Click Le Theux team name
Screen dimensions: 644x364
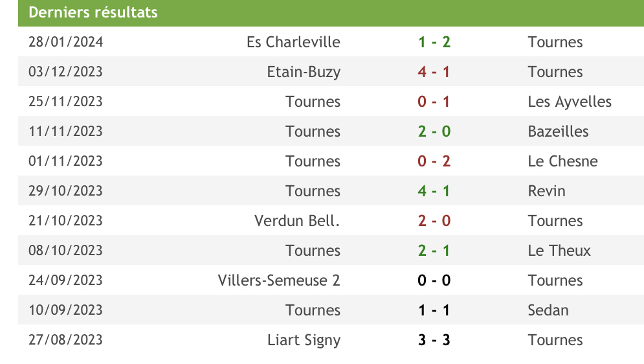coord(559,251)
